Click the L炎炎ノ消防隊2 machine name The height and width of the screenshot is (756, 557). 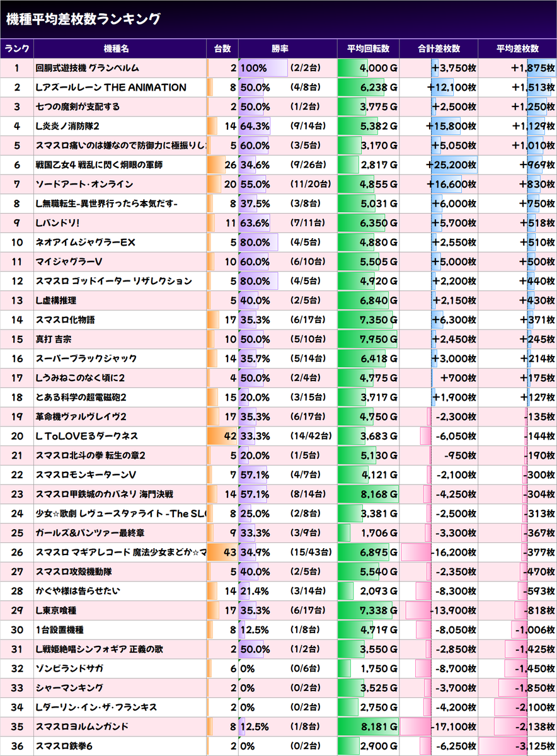tap(68, 126)
